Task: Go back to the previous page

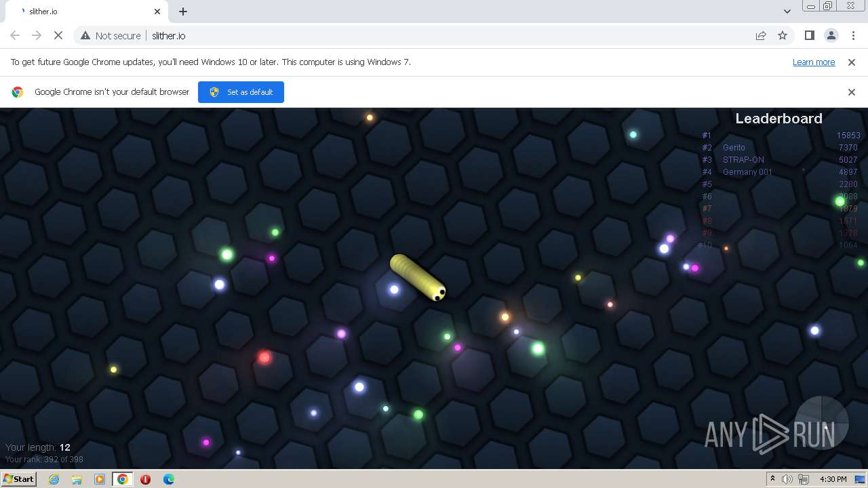Action: [x=15, y=35]
